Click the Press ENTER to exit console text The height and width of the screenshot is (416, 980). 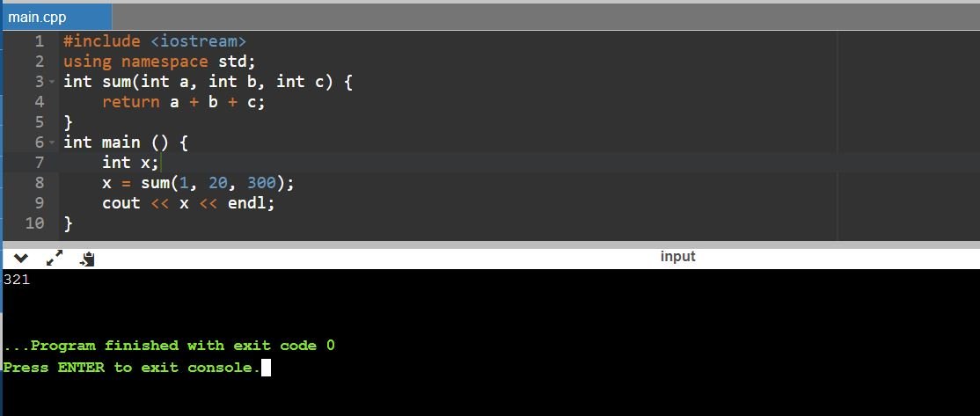click(131, 368)
